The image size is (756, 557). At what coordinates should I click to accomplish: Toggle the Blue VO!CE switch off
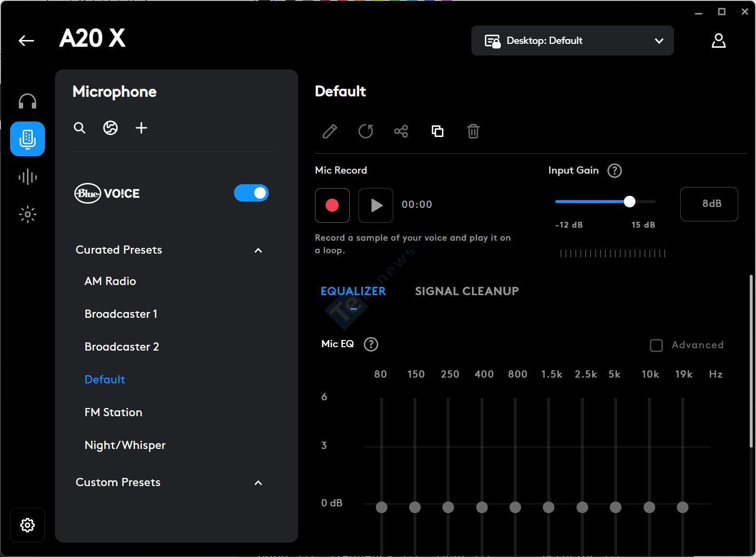pyautogui.click(x=251, y=193)
